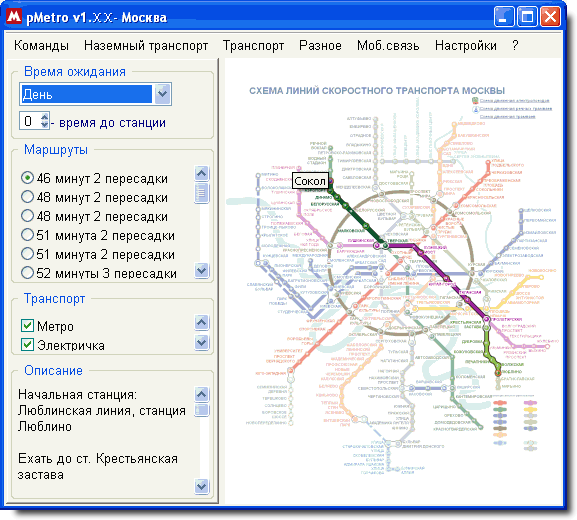The image size is (577, 520).
Task: Click the Описание scrollbar thumb
Action: (202, 410)
